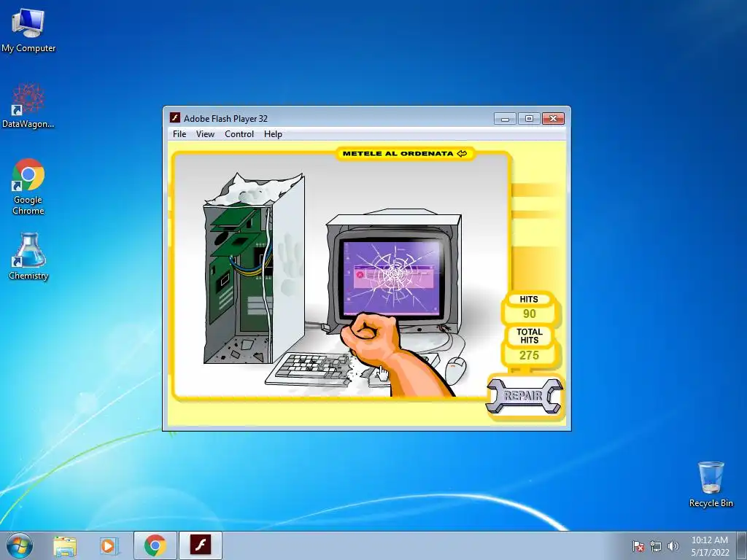
Task: Click the REPAIR wrench button
Action: (524, 396)
